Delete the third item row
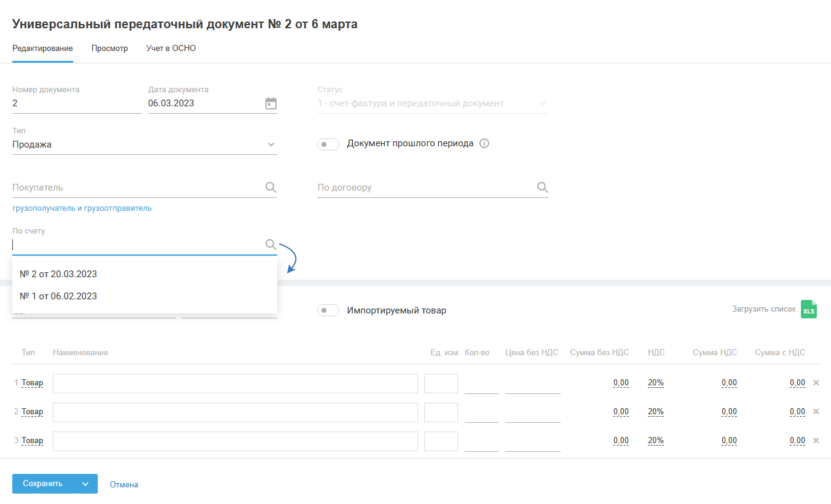 point(816,441)
